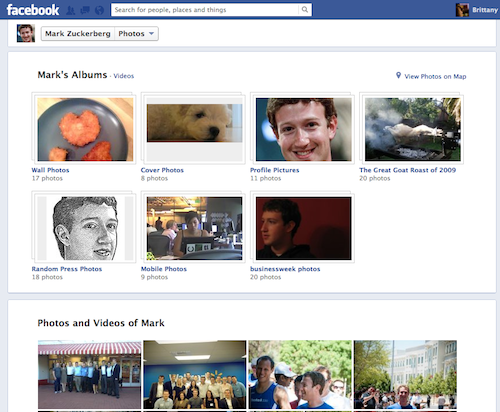Open Brittany's profile picture icon
The width and height of the screenshot is (500, 412).
click(x=462, y=10)
